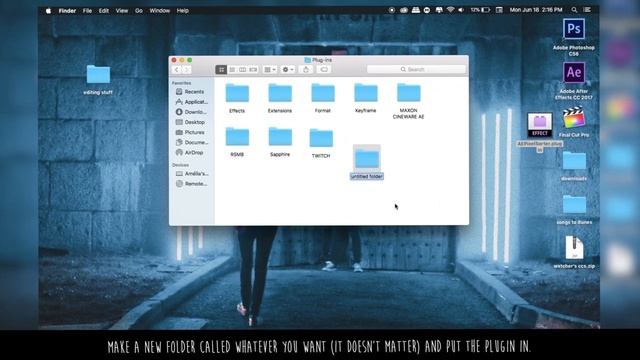Open Downloads in the sidebar
Image resolution: width=640 pixels, height=360 pixels.
point(192,112)
